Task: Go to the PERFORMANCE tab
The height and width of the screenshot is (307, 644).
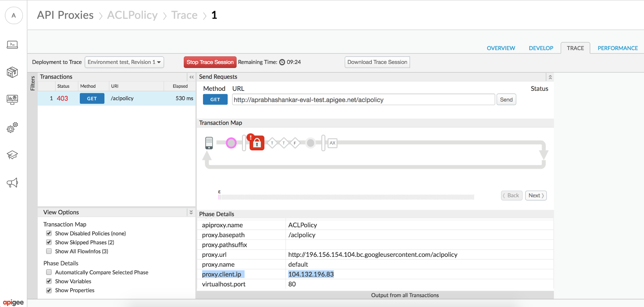Action: (x=618, y=48)
